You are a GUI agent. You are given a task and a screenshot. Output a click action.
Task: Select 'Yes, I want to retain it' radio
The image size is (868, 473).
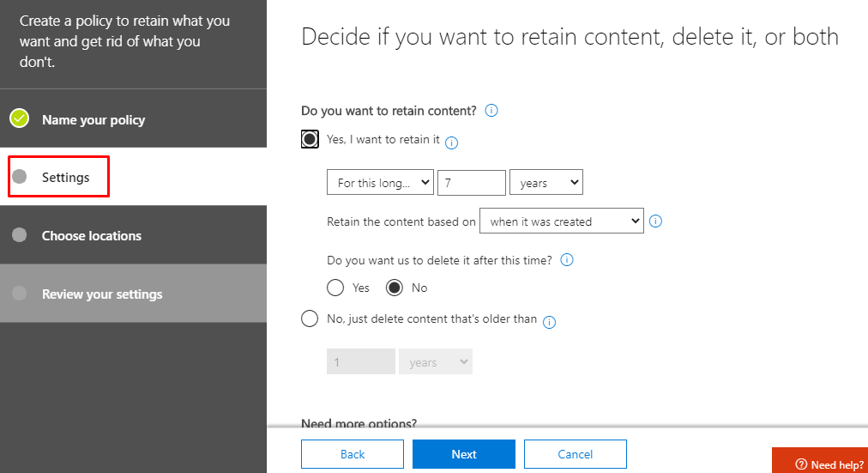click(x=310, y=139)
